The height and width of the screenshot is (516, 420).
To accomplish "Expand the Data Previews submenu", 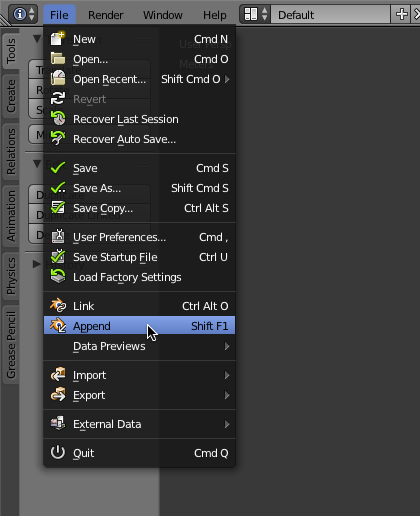I will 227,346.
